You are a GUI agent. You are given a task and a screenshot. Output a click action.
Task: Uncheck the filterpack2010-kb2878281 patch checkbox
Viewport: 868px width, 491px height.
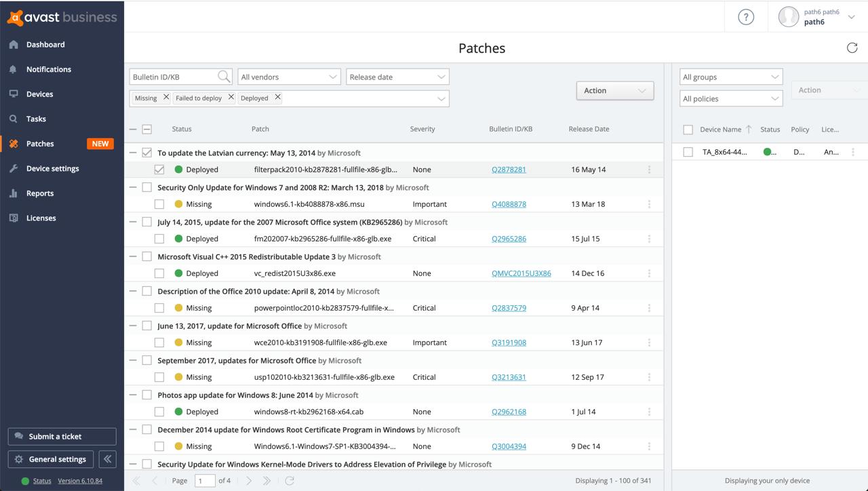[159, 170]
